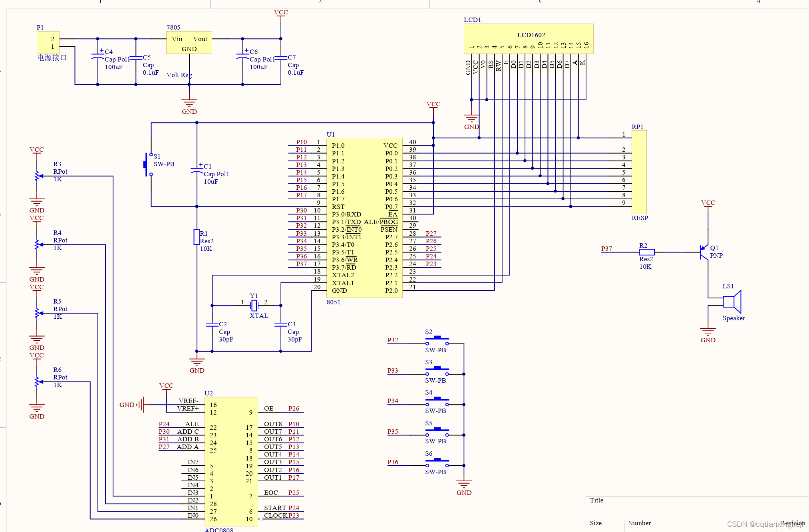Click the 'PSEN' pin label on U1
This screenshot has width=809, height=532.
(389, 229)
